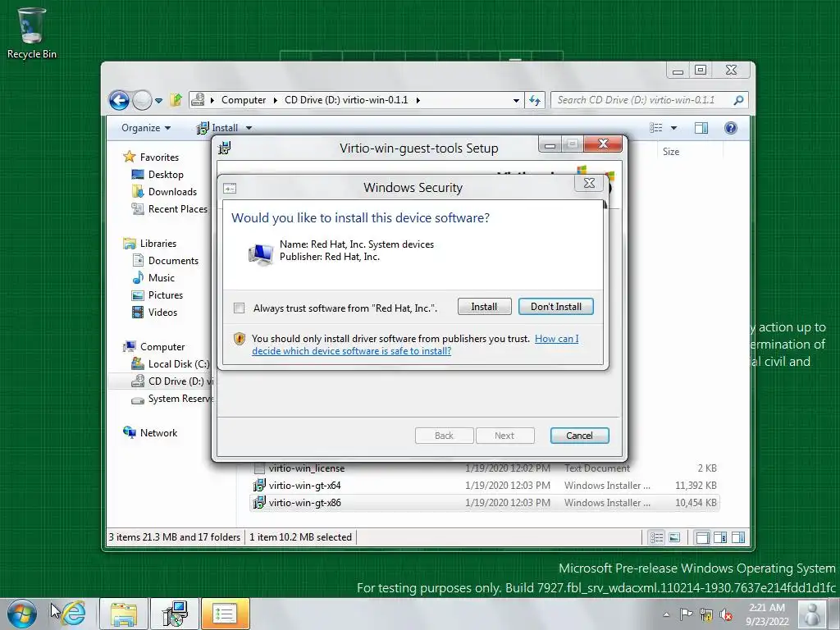Refresh the CD Drive folder view
Screen dimensions: 840x630
pyautogui.click(x=535, y=100)
